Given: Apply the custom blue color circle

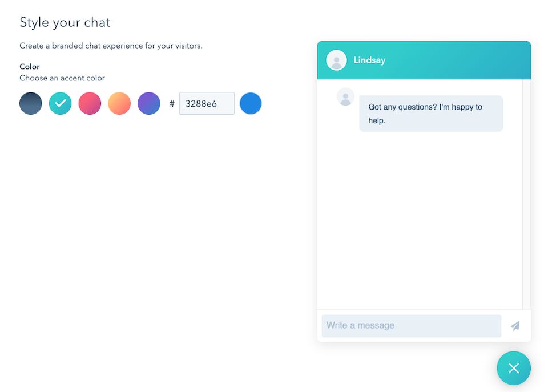Looking at the screenshot, I should pyautogui.click(x=251, y=104).
